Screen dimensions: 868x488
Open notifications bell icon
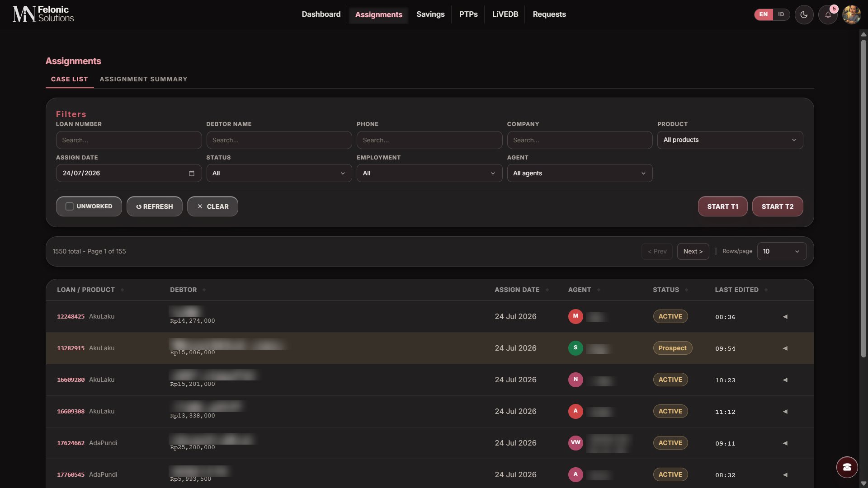click(828, 14)
